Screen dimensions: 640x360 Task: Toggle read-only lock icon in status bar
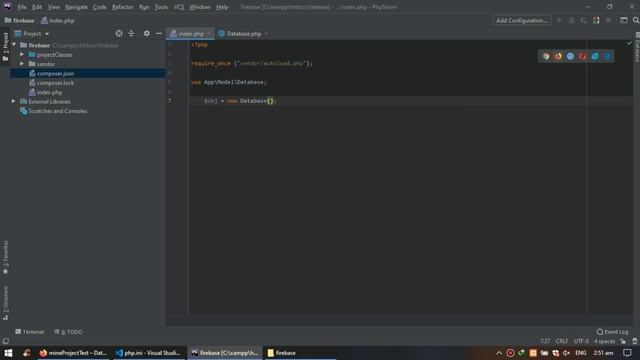tap(623, 341)
